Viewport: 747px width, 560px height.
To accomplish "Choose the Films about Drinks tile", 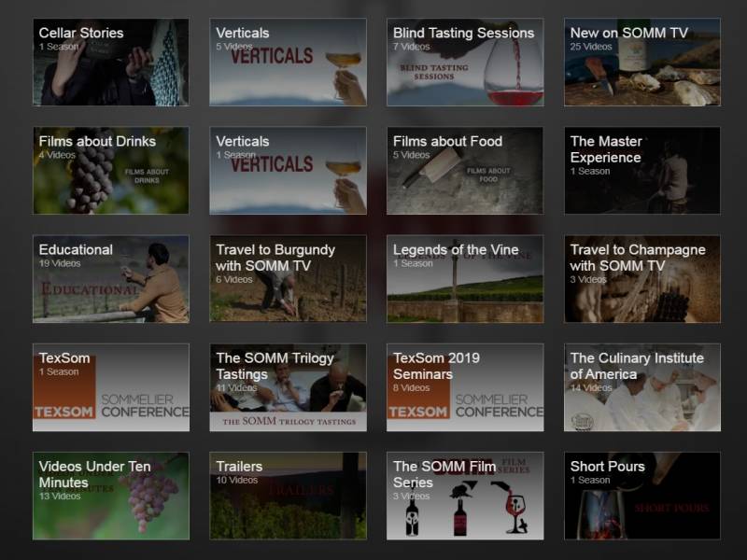I will pyautogui.click(x=110, y=171).
